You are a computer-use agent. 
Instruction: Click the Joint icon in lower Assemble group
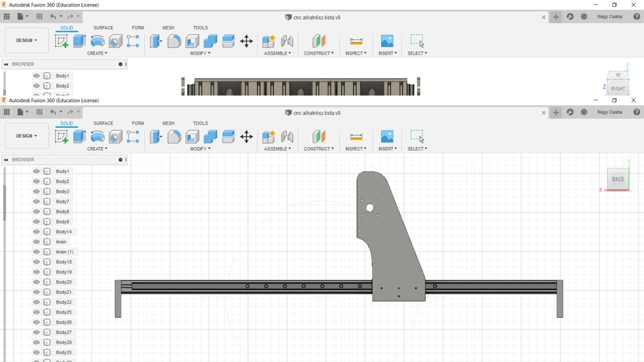tap(287, 136)
